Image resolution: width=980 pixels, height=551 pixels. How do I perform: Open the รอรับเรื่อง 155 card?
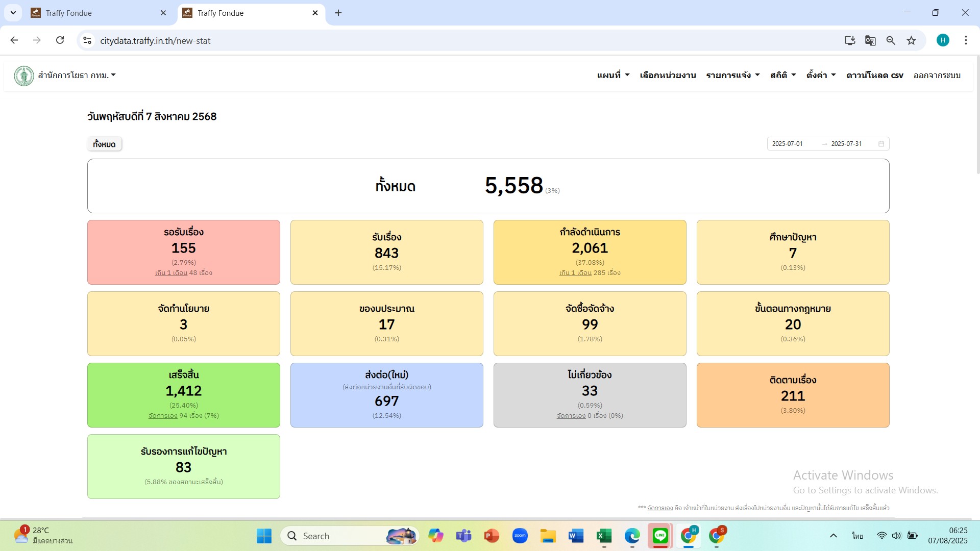coord(184,252)
